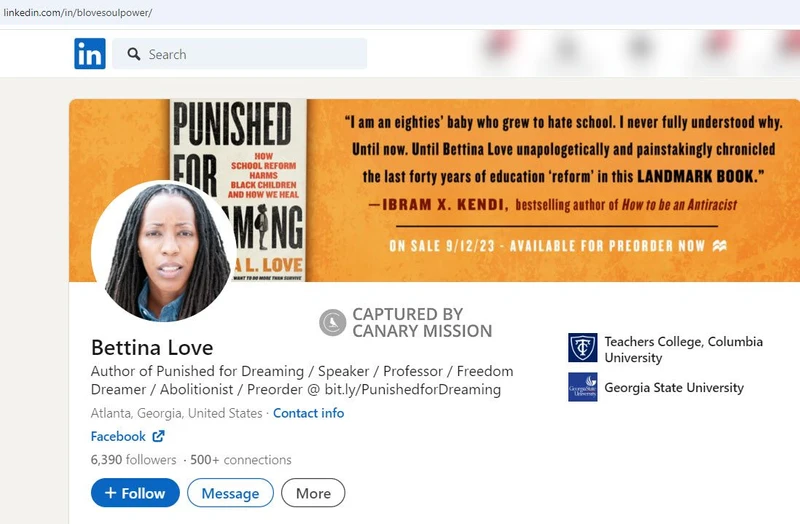Image resolution: width=800 pixels, height=524 pixels.
Task: Open Georgia State University text link
Action: (x=674, y=388)
